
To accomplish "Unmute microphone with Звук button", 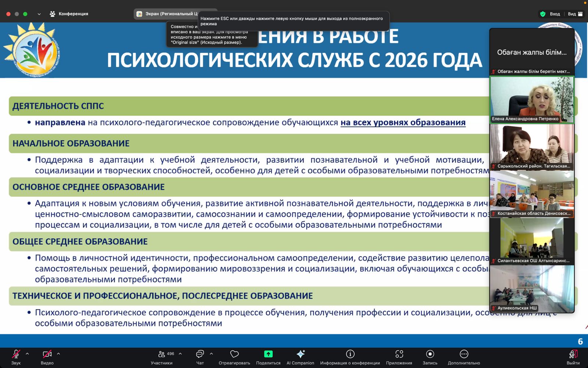I will click(x=16, y=354).
